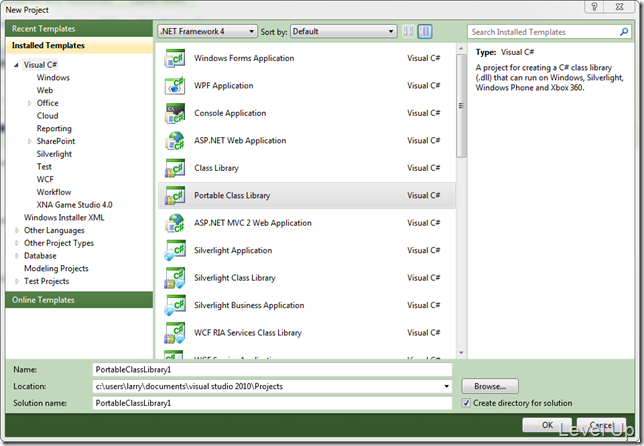Select the Silverlight category

54,154
